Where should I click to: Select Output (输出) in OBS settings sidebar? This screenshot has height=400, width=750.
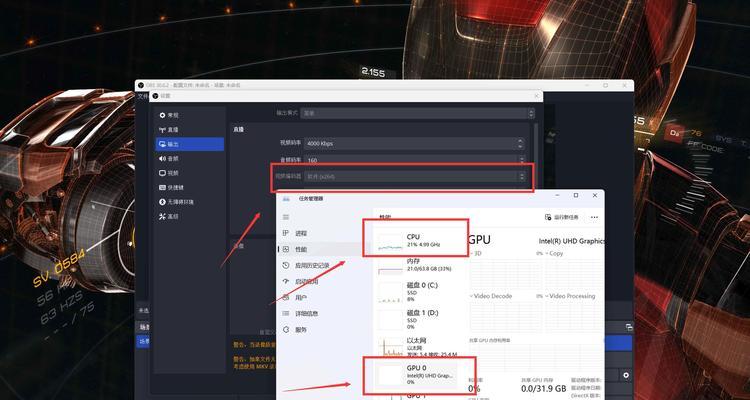[x=189, y=144]
